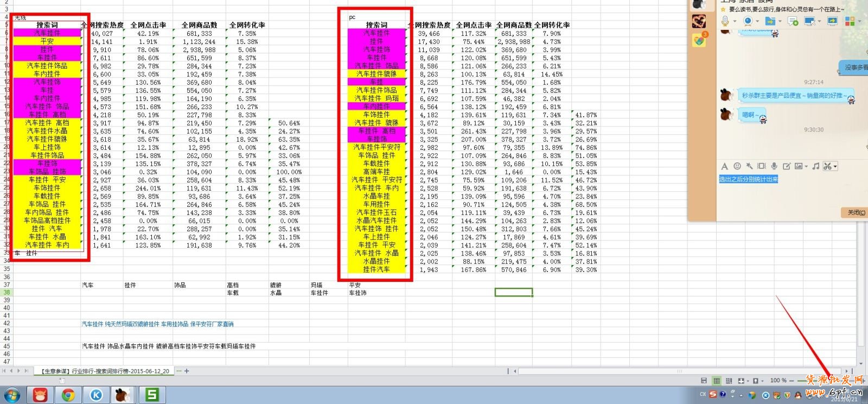
Task: Switch to normal view in status bar
Action: pyautogui.click(x=717, y=381)
